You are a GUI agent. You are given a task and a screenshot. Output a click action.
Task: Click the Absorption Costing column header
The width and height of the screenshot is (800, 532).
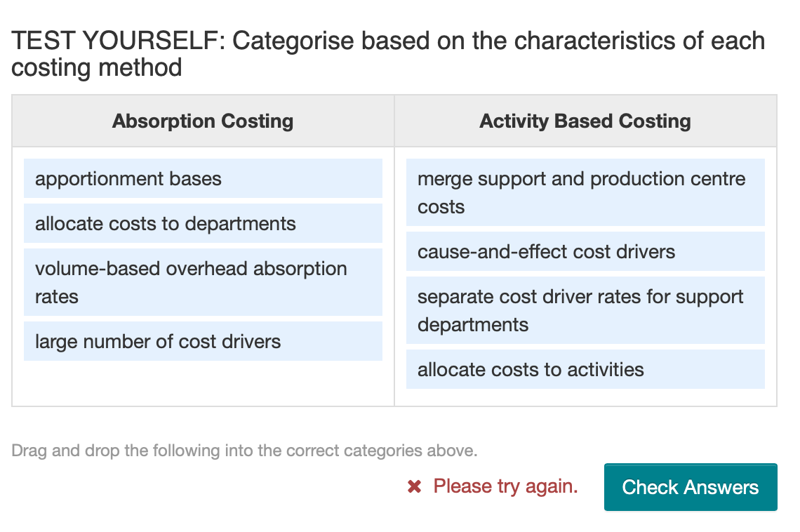202,121
